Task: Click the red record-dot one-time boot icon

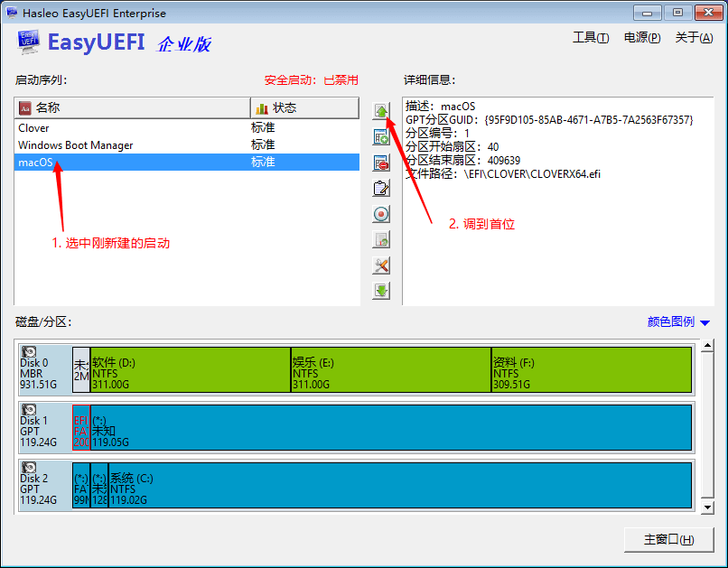Action: [x=381, y=214]
